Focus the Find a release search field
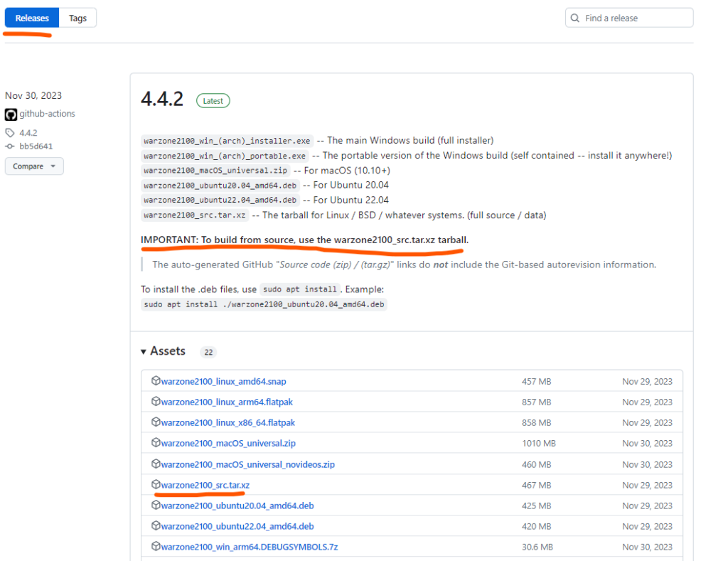Screen dimensions: 728x561 [x=629, y=18]
